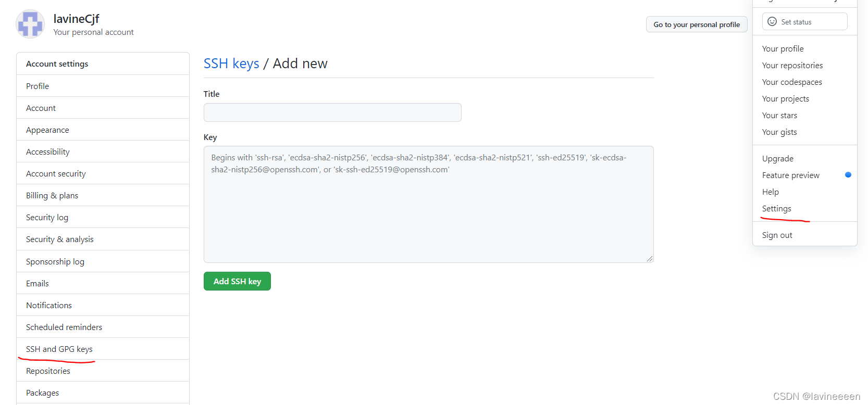Go to Emails settings
868x405 pixels.
pos(103,283)
